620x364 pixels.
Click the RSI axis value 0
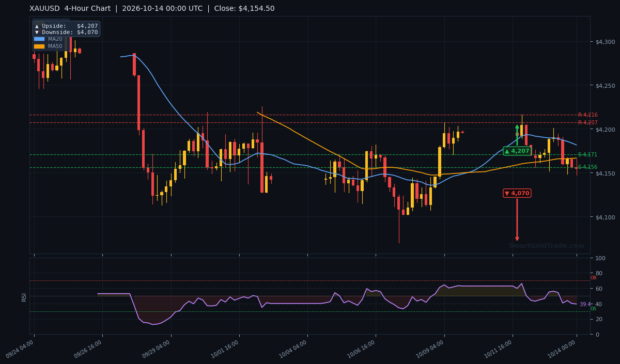tap(597, 335)
